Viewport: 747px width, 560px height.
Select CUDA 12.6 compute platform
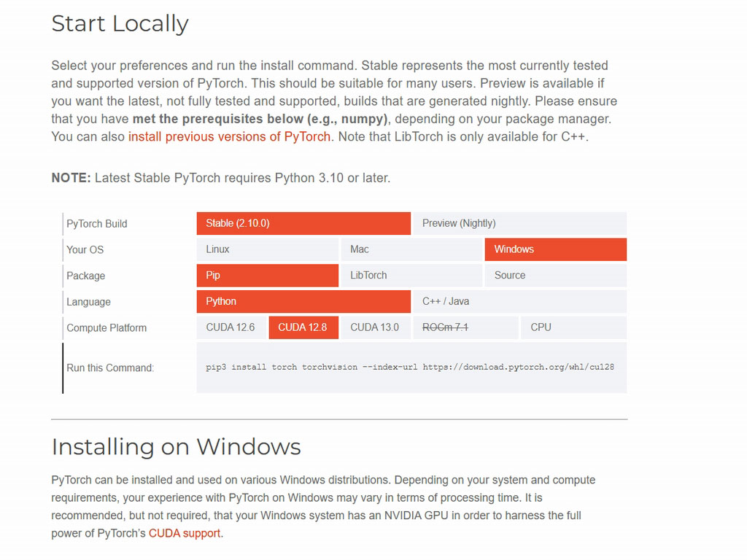231,327
